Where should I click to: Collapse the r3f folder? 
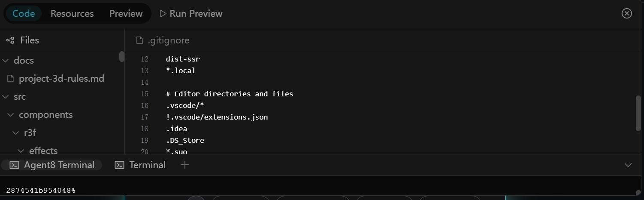coord(16,133)
